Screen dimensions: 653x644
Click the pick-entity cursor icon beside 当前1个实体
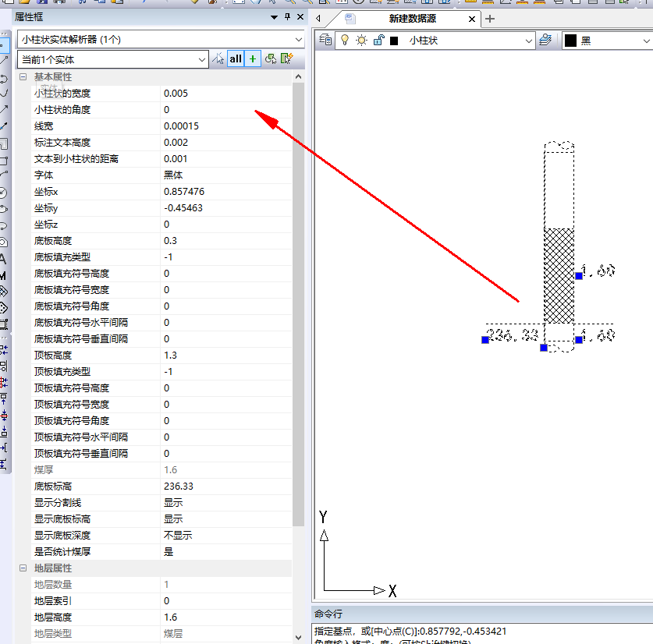tap(218, 58)
